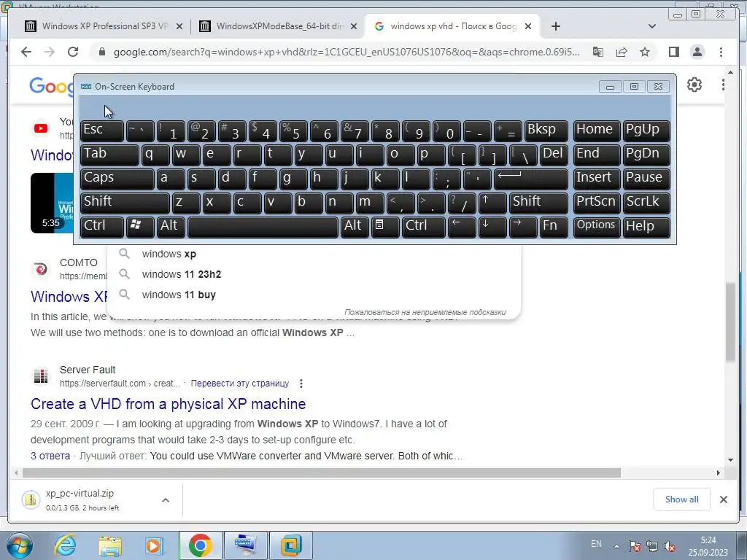
Task: Select On-Screen Keyboard taskbar icon
Action: 245,545
